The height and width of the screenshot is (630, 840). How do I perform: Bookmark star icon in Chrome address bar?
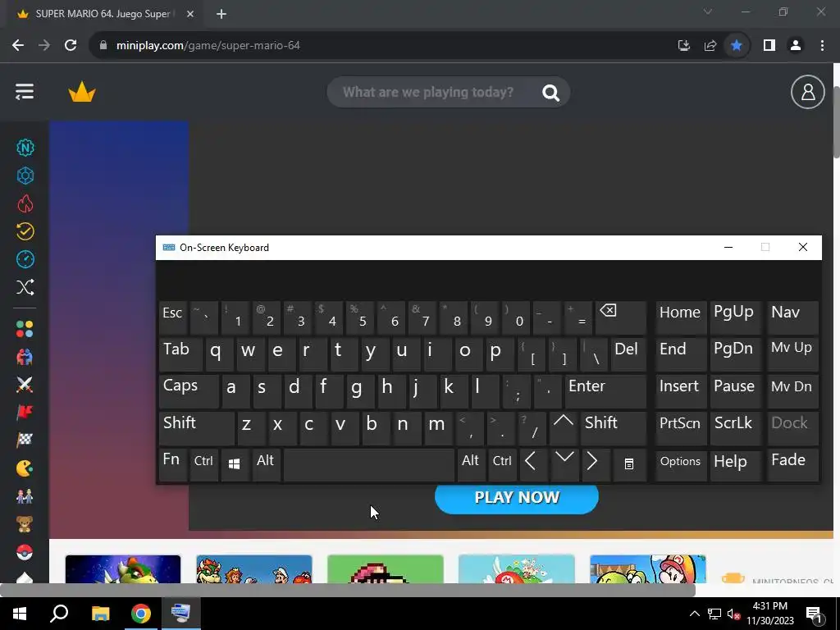point(737,46)
